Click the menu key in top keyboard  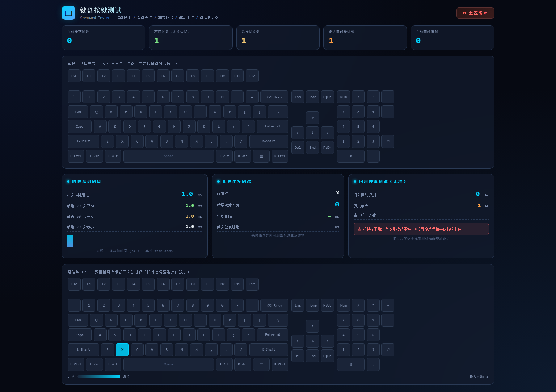[261, 156]
